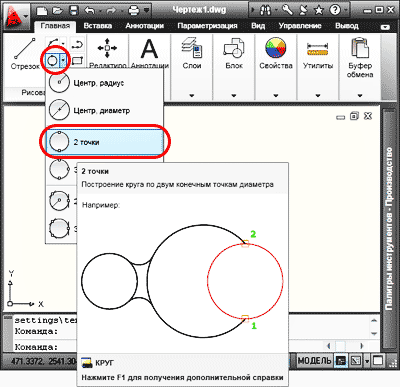Select the Отрезок line tool
Screen dimensions: 400x387
point(25,54)
